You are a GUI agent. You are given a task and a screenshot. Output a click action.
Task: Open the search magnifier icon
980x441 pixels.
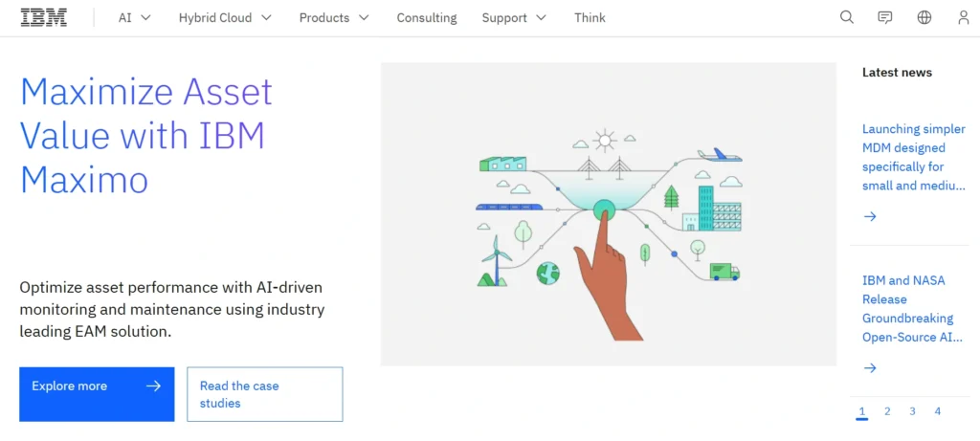tap(846, 17)
